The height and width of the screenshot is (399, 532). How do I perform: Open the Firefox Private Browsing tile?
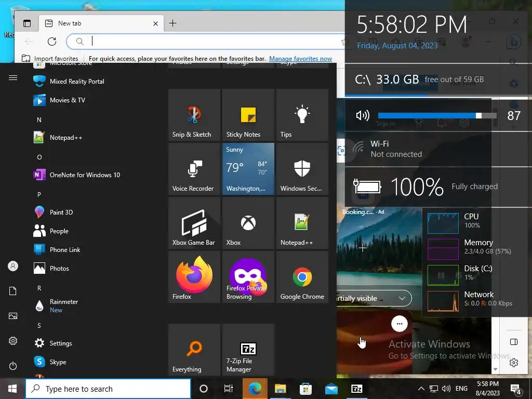click(x=248, y=276)
